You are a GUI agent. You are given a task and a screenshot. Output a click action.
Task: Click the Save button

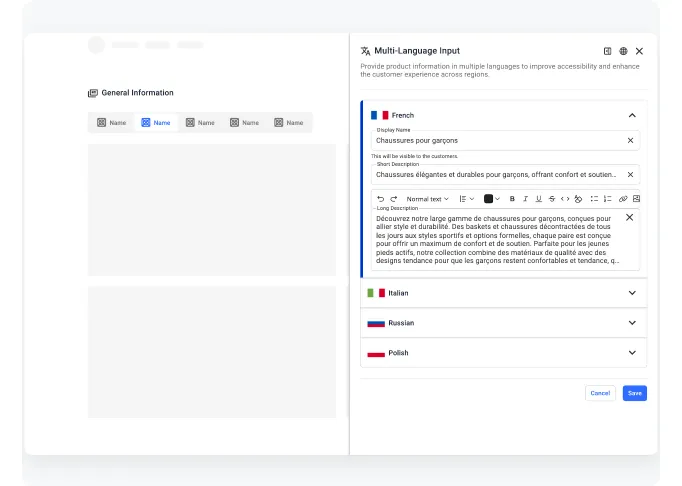pos(635,393)
